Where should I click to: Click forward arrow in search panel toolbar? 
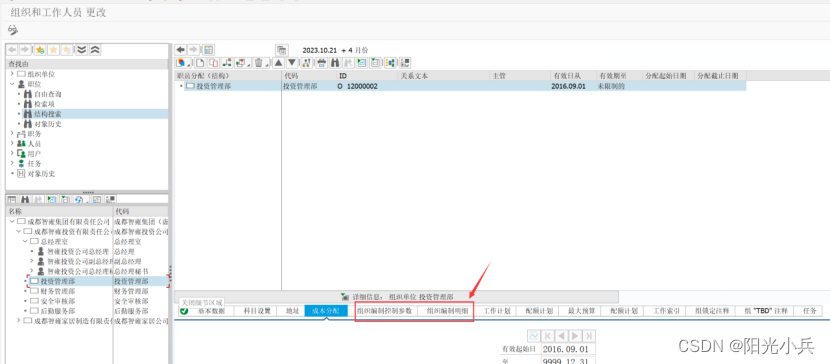pos(24,50)
